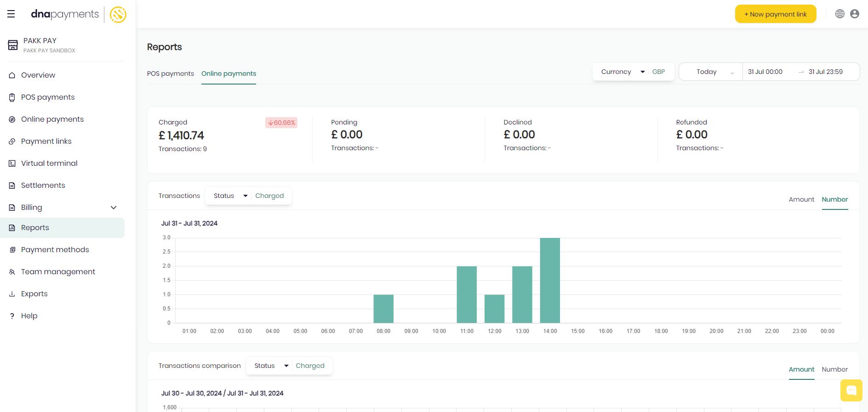Open the Currency GBP dropdown
Viewport: 868px width, 412px height.
(x=633, y=72)
